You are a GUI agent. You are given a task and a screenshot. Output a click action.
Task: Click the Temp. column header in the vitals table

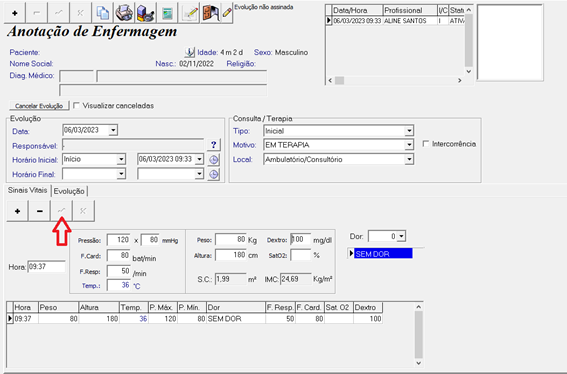point(133,307)
